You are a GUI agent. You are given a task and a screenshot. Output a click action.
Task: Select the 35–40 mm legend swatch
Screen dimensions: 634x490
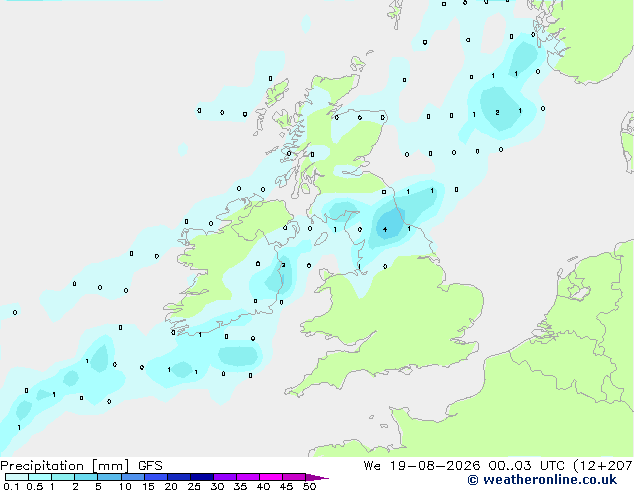point(247,477)
